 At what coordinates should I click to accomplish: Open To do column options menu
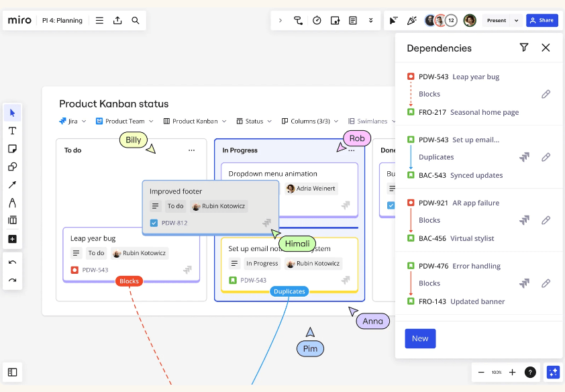tap(191, 150)
